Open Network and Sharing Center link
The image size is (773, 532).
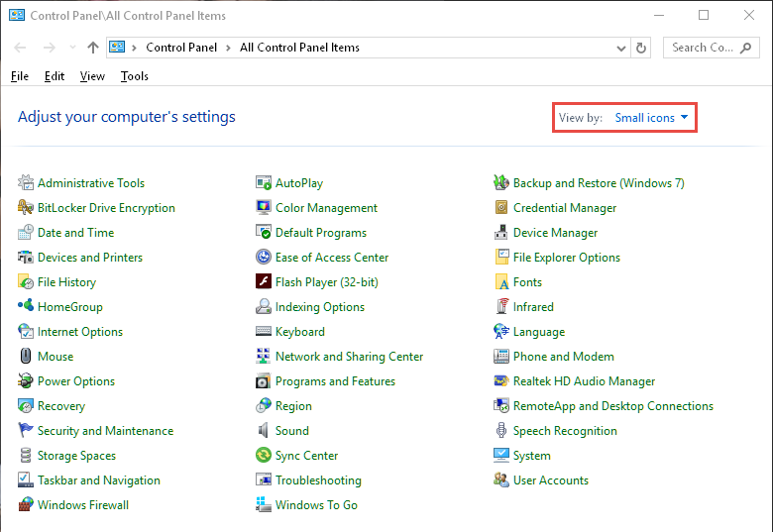pyautogui.click(x=349, y=356)
